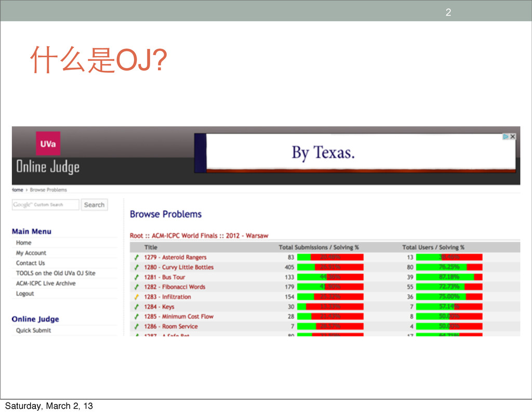Click slide number 2 in header

click(448, 12)
